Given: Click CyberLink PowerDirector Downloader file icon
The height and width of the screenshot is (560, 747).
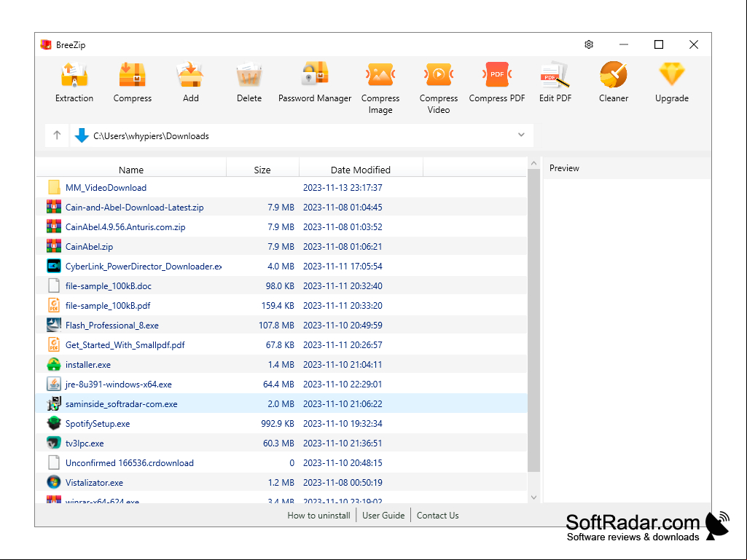Looking at the screenshot, I should point(54,266).
